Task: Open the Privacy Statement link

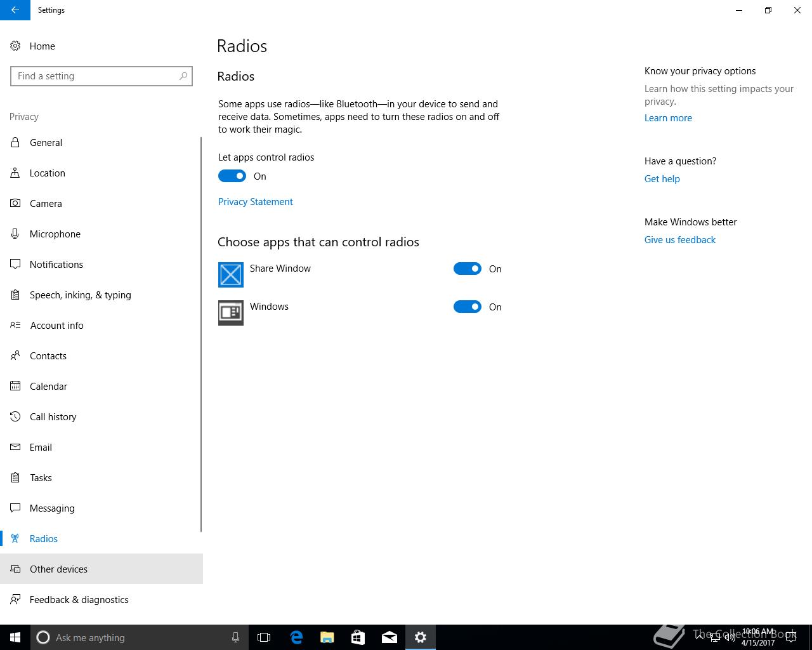Action: click(x=256, y=202)
